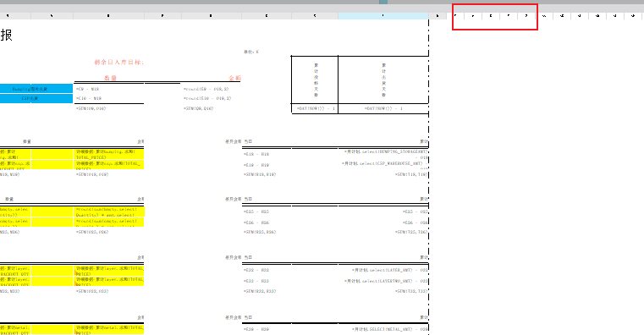Select the blue Bumping label cell
The width and height of the screenshot is (644, 335).
pyautogui.click(x=36, y=89)
